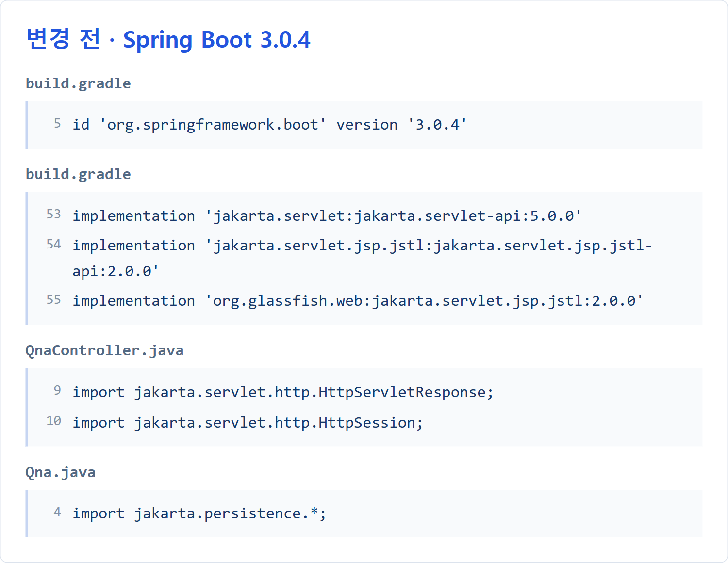Click the 'QnaController.java' file label

click(x=104, y=350)
